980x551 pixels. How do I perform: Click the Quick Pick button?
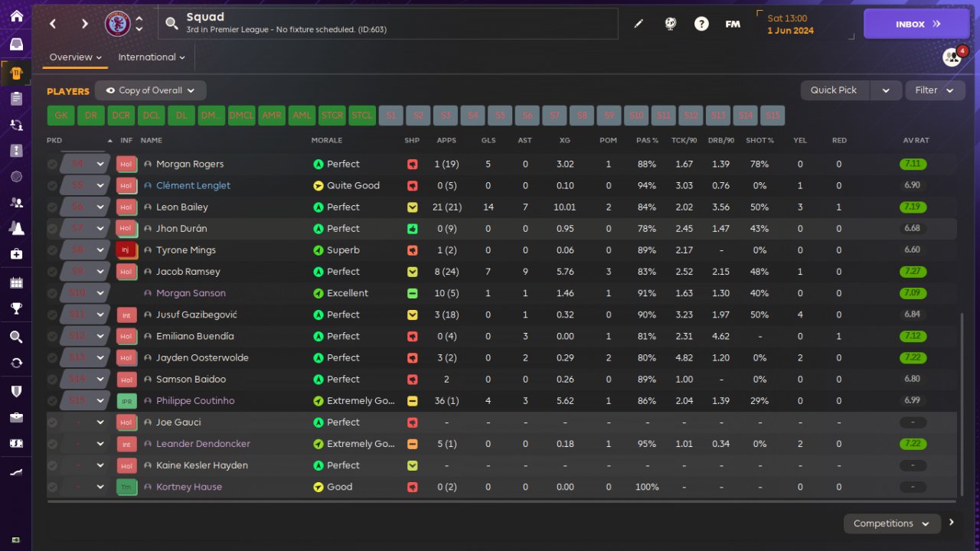pos(834,90)
